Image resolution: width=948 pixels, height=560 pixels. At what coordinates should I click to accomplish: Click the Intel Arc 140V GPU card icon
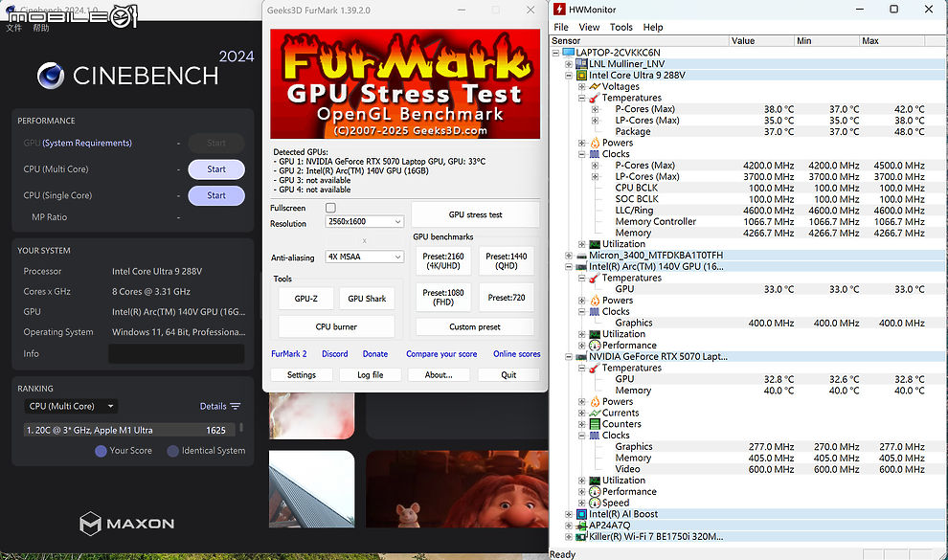point(581,266)
